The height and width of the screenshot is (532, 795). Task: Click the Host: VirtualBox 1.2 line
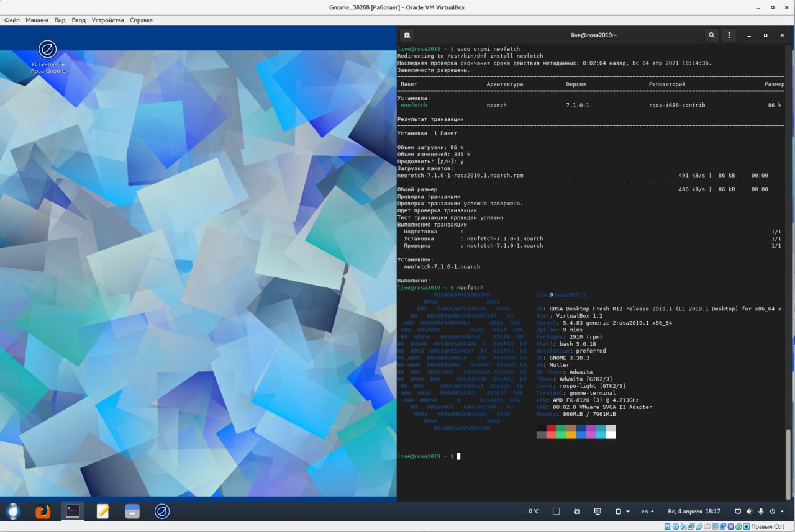click(x=569, y=316)
